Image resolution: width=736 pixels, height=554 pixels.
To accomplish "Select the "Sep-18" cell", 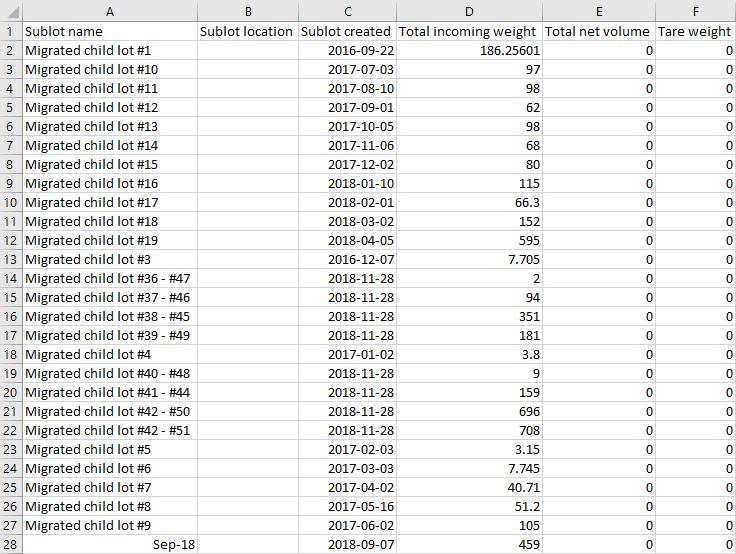I will (109, 544).
